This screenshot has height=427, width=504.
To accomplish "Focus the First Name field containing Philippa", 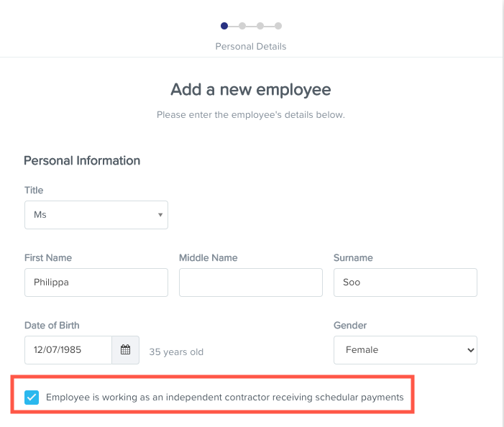I will pos(96,283).
